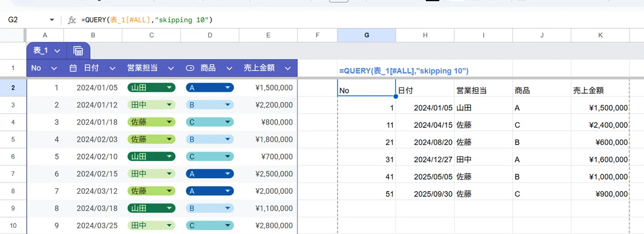The width and height of the screenshot is (644, 234).
Task: Select row 5 header
Action: [x=13, y=140]
